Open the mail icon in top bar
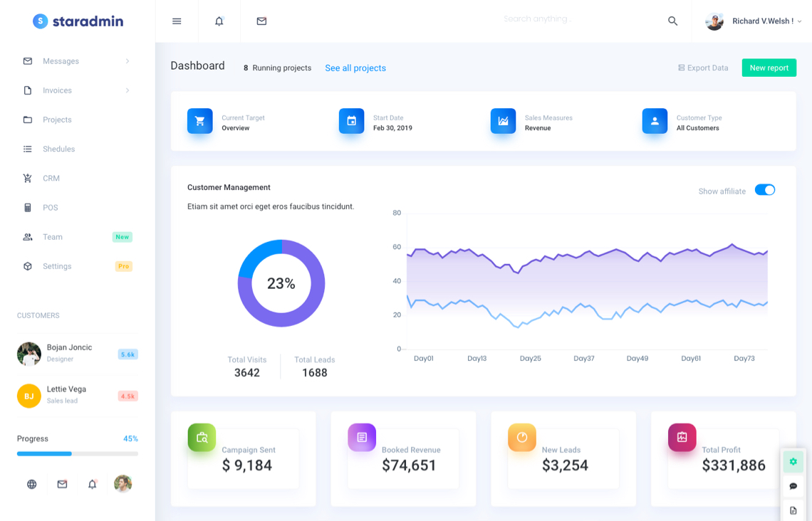812x521 pixels. pyautogui.click(x=261, y=21)
